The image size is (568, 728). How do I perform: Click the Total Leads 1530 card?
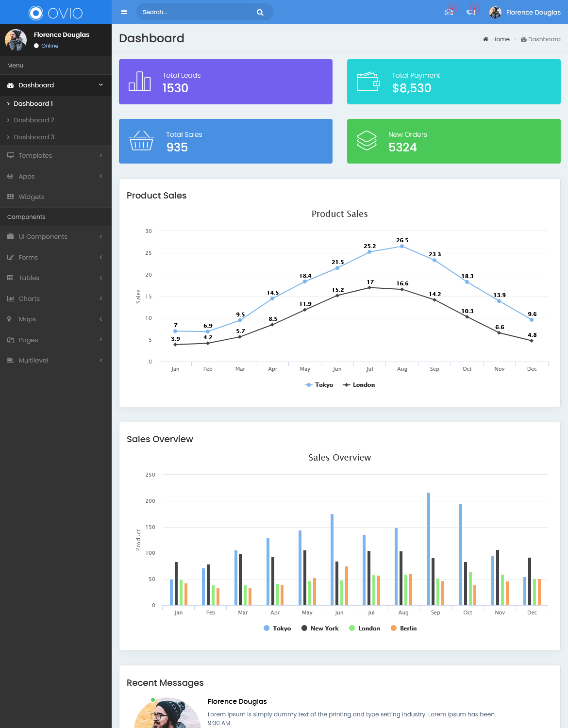pos(226,82)
